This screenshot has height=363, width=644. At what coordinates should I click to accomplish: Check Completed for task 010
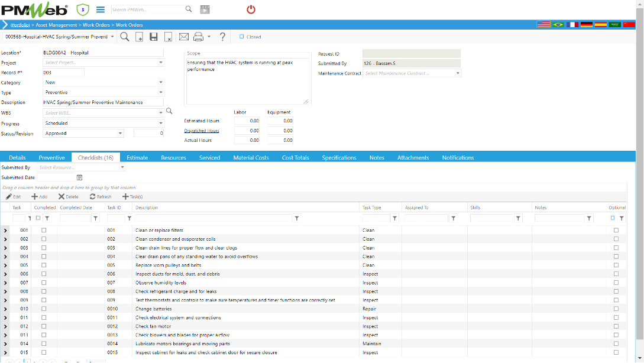[x=44, y=309]
